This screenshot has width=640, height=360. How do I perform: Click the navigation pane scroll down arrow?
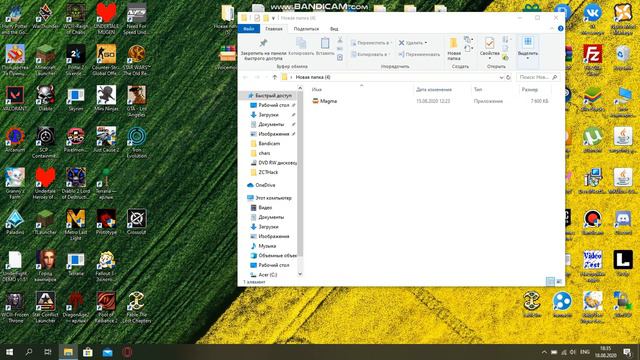tap(300, 274)
